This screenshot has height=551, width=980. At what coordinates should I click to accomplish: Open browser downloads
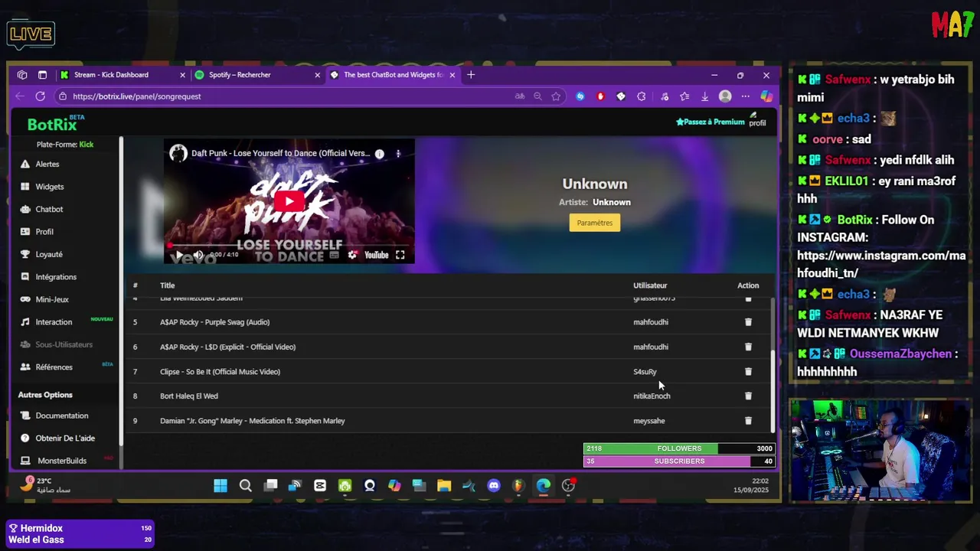[704, 96]
